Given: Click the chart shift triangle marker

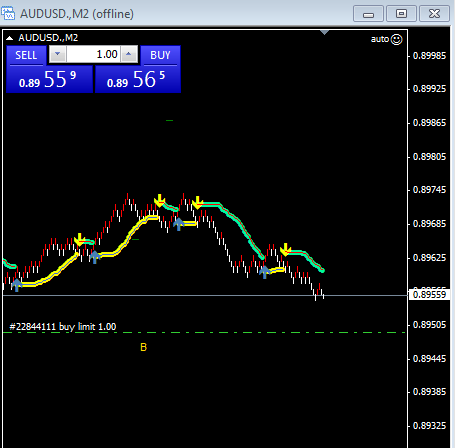Looking at the screenshot, I should (x=324, y=32).
